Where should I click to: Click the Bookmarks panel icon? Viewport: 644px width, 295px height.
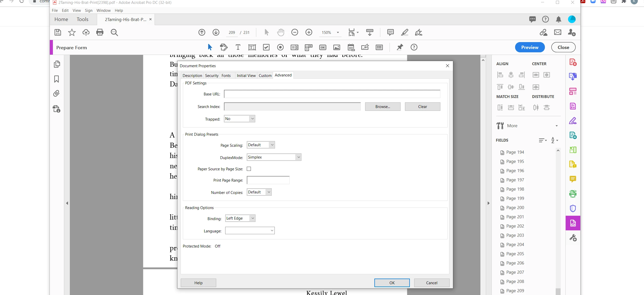coord(56,79)
